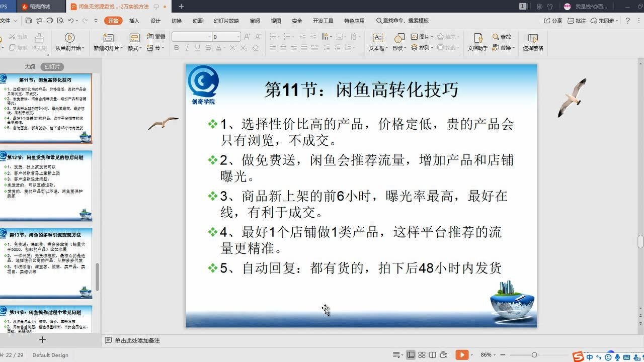Open the View (视图) ribbon tab
644x362 pixels.
(x=276, y=21)
